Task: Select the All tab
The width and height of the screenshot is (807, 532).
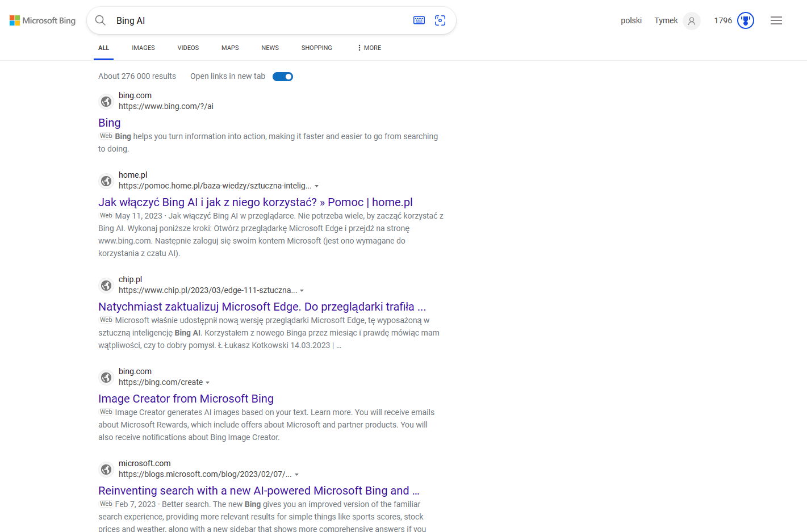Action: [103, 48]
